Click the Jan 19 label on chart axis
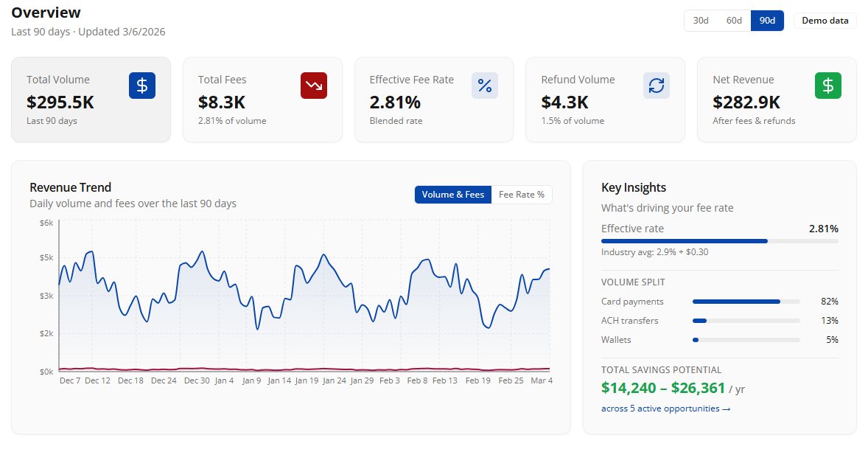The width and height of the screenshot is (868, 452). click(x=307, y=380)
